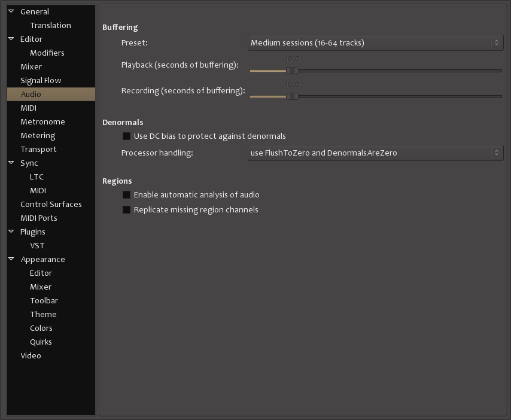Open the Signal Flow preferences page

41,80
